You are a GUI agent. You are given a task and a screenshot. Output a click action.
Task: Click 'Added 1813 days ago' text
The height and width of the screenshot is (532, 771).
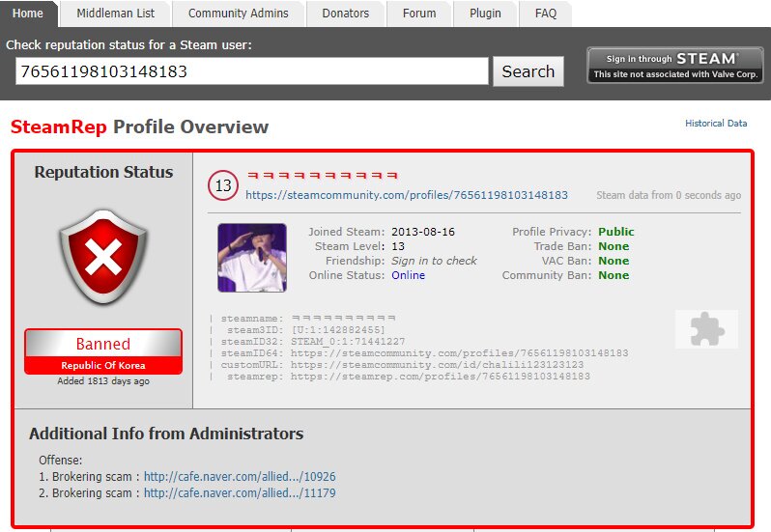[103, 381]
